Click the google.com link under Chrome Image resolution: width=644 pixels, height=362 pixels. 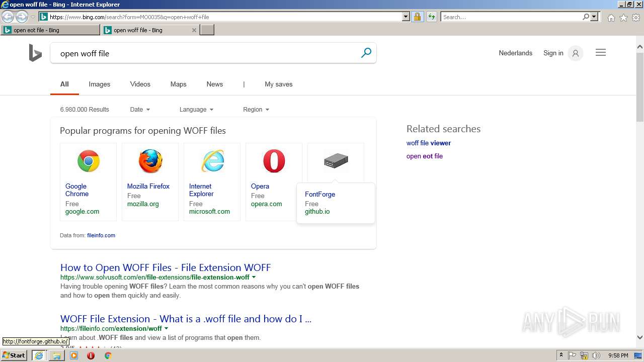pyautogui.click(x=82, y=211)
